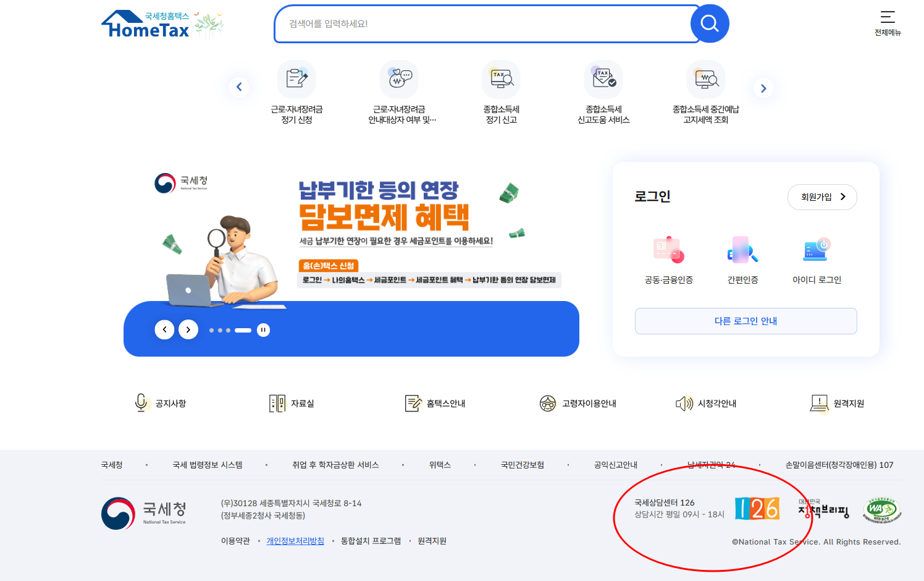
Task: Click the 126 call center logo
Action: pyautogui.click(x=757, y=509)
